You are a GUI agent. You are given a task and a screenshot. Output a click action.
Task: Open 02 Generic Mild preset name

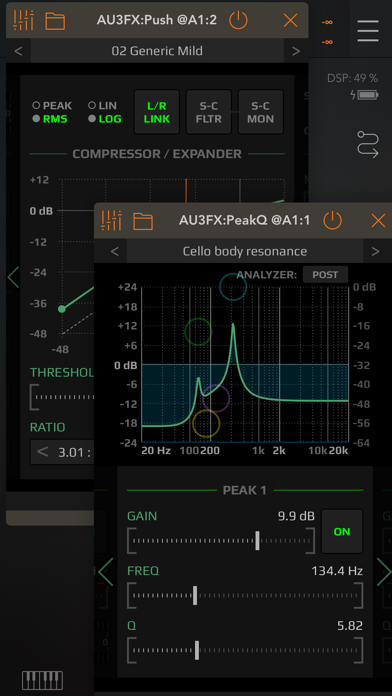click(x=157, y=51)
